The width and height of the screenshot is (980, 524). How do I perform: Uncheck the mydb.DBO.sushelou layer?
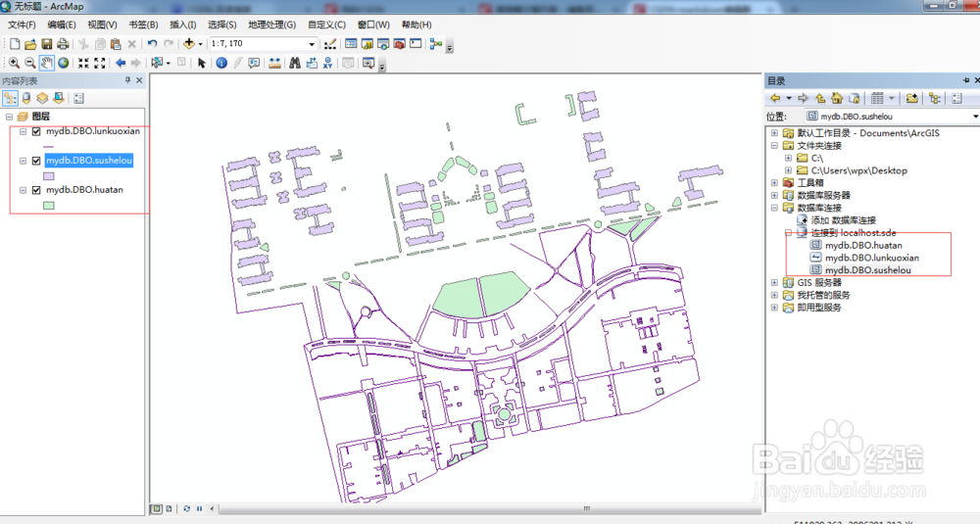pyautogui.click(x=36, y=161)
